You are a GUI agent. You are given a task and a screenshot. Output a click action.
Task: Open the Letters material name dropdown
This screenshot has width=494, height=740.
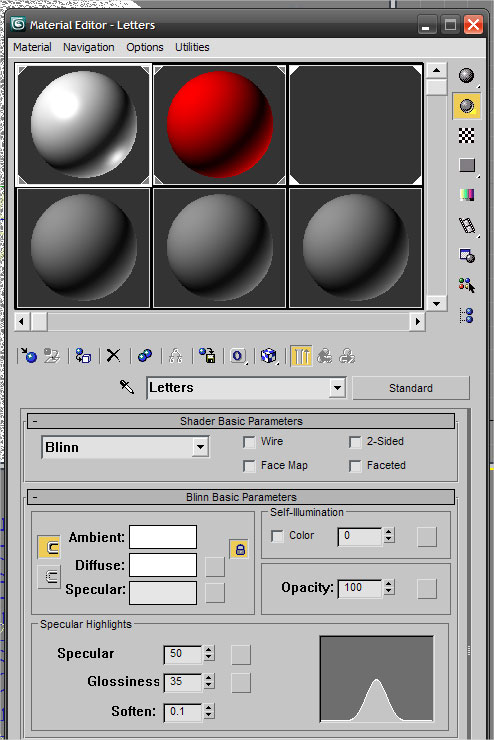[x=337, y=388]
